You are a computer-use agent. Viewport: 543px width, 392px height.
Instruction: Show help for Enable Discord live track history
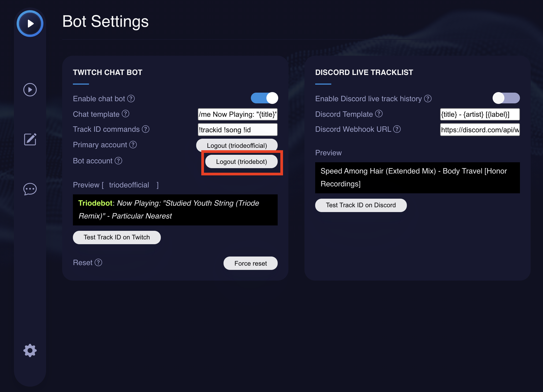(x=428, y=99)
